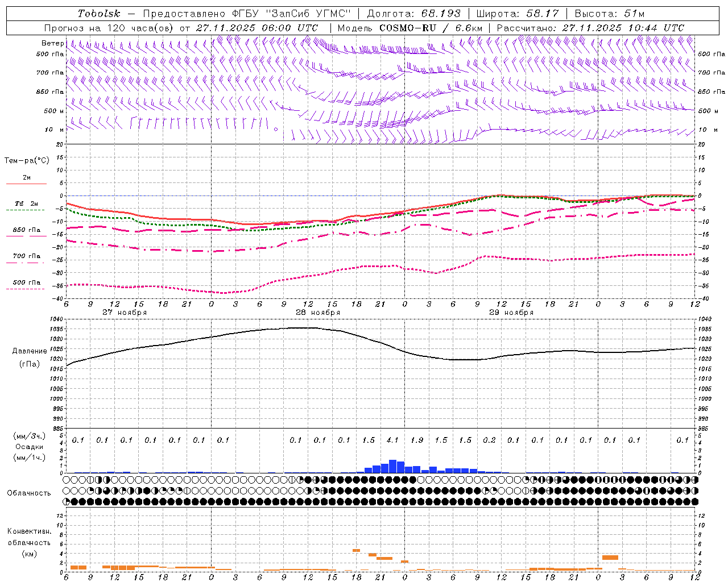Click "Прогноз на 120 часа(ов)" forecast length text
Image resolution: width=728 pixels, height=582 pixels.
109,28
